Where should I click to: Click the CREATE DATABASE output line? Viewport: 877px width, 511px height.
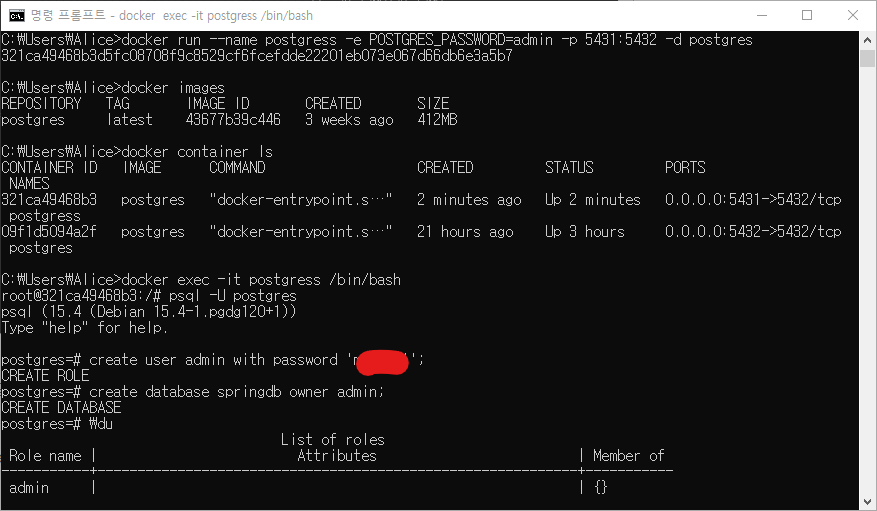tap(62, 408)
